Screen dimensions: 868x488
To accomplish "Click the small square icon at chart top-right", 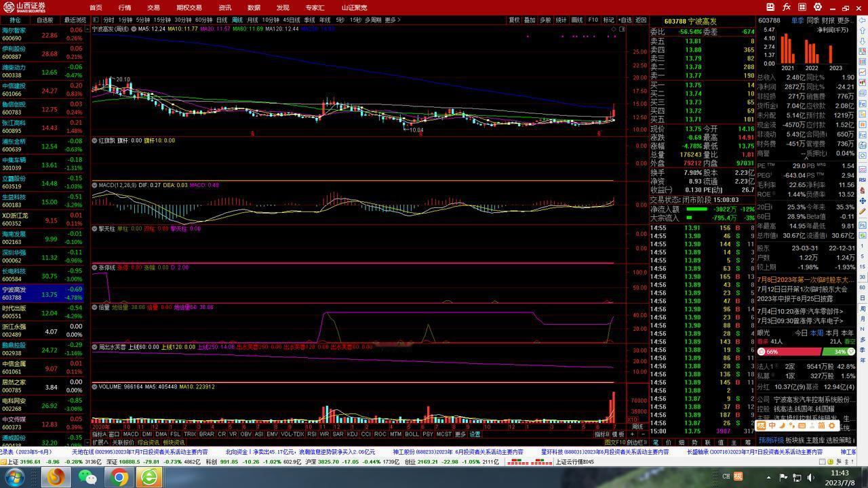I will (623, 30).
